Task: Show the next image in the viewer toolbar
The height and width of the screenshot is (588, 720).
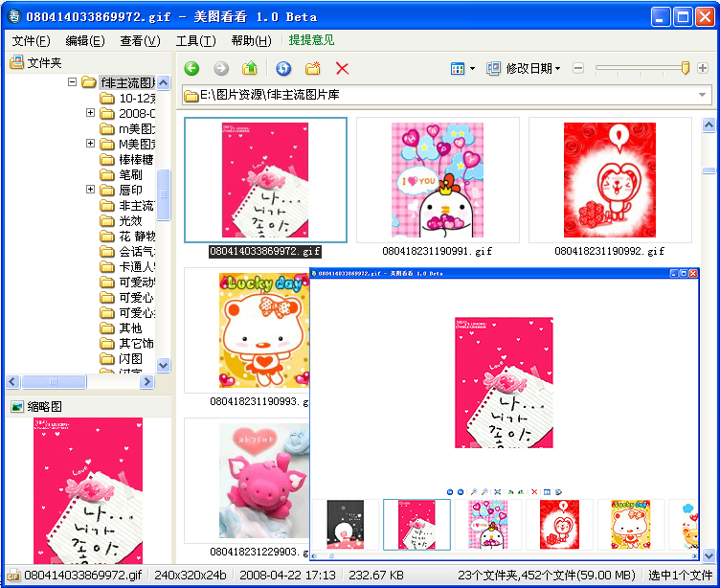Action: tap(461, 492)
